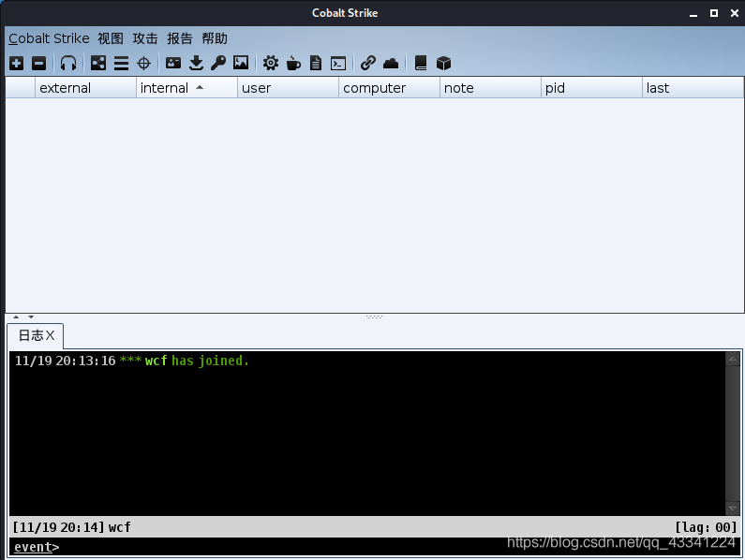The image size is (745, 560).
Task: Open the 报告 (Reporting) menu
Action: (x=180, y=38)
